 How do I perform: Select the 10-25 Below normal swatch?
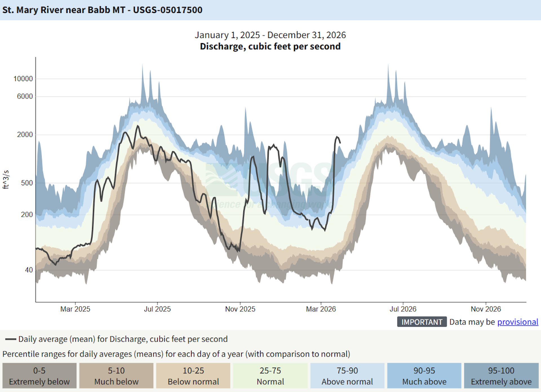point(193,376)
